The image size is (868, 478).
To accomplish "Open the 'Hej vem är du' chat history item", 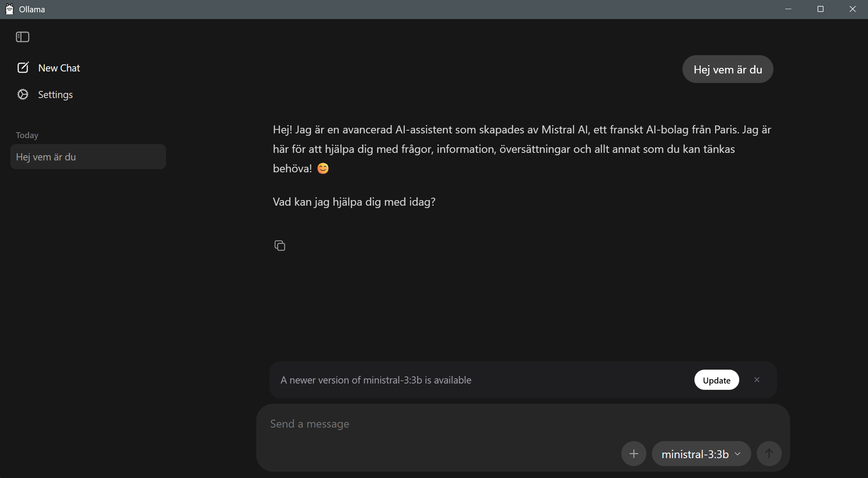I will 88,157.
